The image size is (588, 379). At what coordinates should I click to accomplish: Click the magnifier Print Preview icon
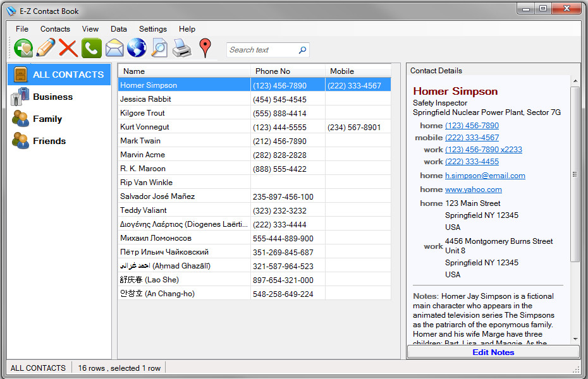pos(159,48)
